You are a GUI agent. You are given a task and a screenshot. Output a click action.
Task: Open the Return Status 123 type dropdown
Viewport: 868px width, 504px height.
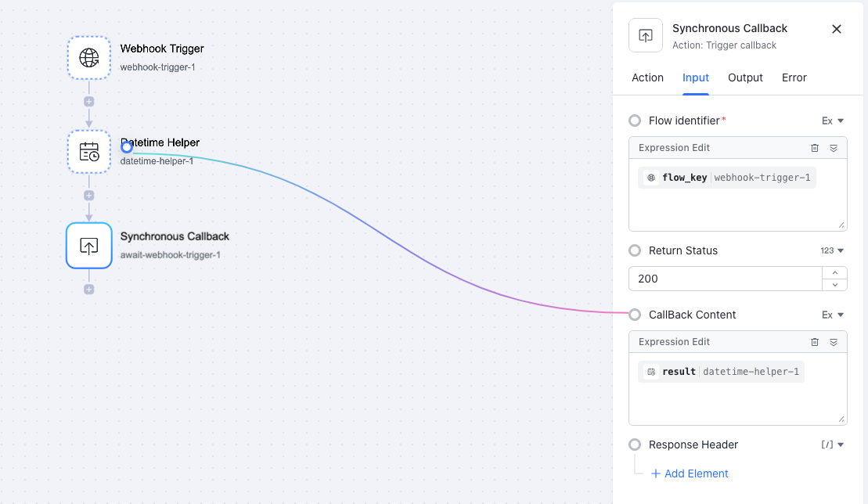click(832, 250)
